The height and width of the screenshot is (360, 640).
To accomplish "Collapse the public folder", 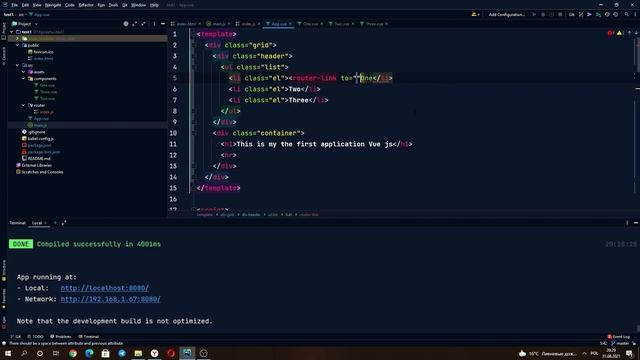I will click(x=18, y=45).
